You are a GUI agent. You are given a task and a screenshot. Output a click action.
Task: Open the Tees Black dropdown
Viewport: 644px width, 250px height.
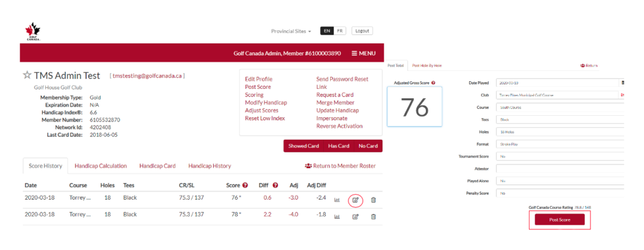560,120
